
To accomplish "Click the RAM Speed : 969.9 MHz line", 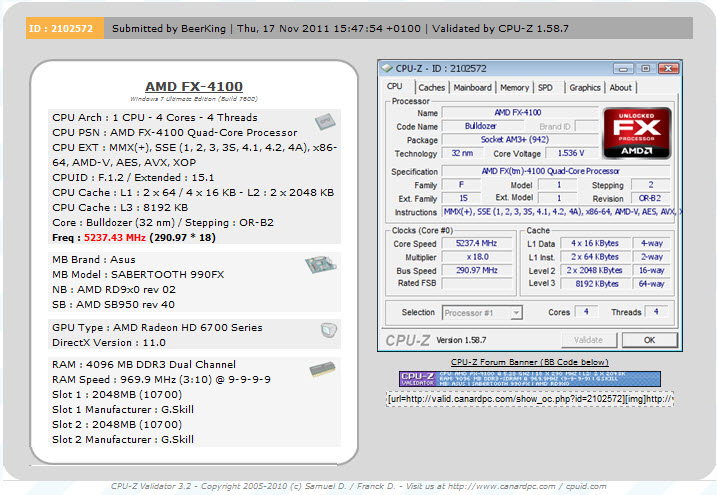I will tap(161, 380).
